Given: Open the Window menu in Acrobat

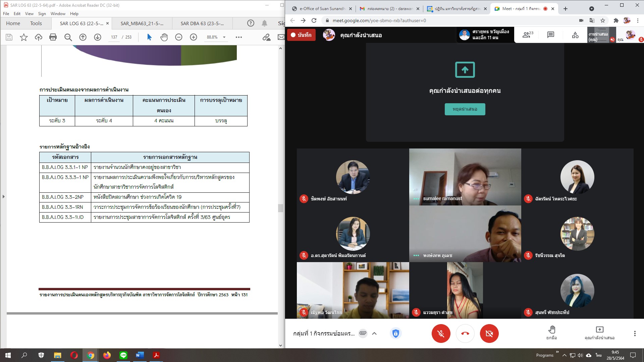Looking at the screenshot, I should (58, 14).
